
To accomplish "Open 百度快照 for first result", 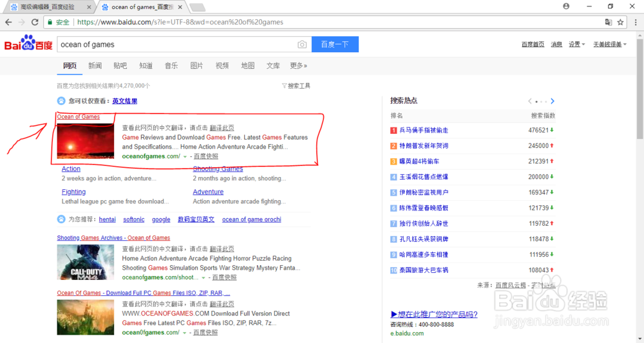I will 206,156.
